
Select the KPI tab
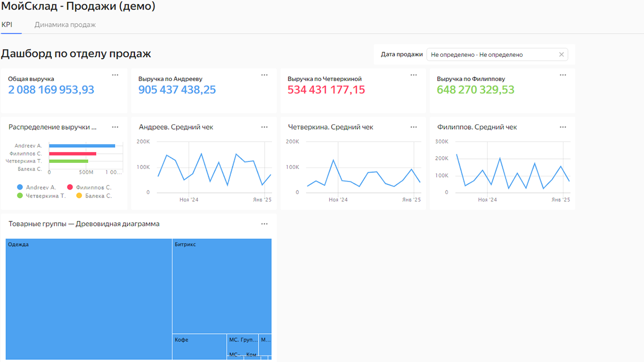point(7,25)
